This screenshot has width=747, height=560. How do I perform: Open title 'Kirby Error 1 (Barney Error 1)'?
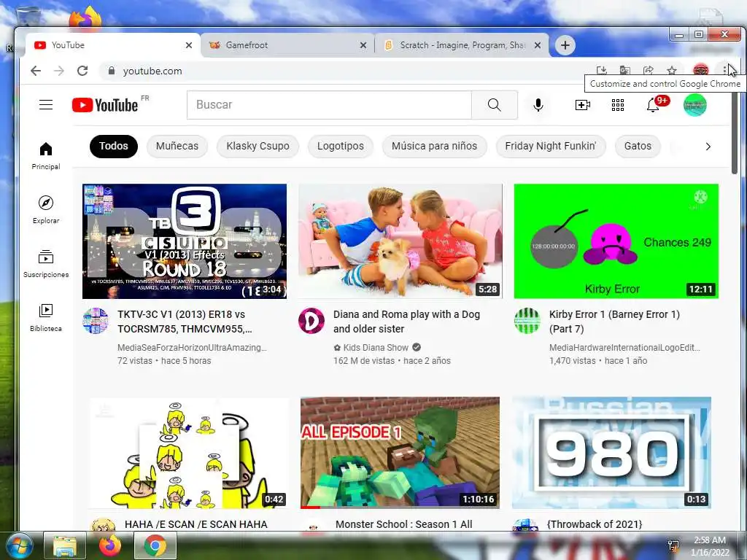tap(614, 322)
